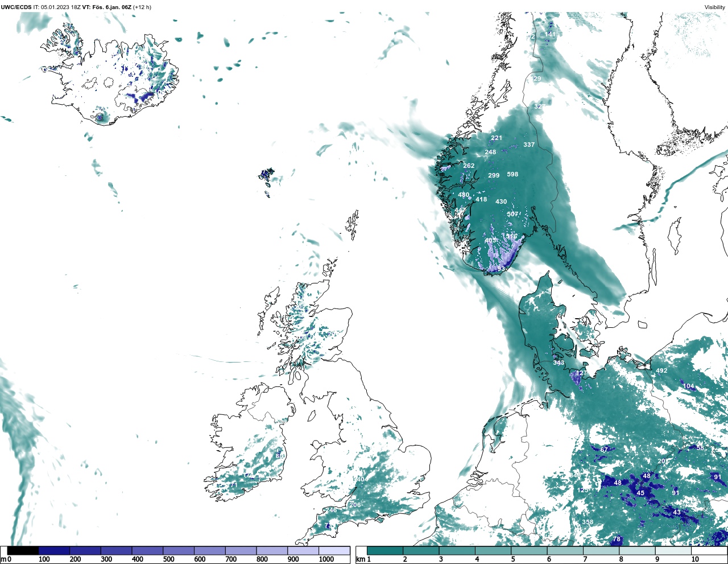
Task: Click the 'UWC/ECDS' header label
Action: pos(15,7)
